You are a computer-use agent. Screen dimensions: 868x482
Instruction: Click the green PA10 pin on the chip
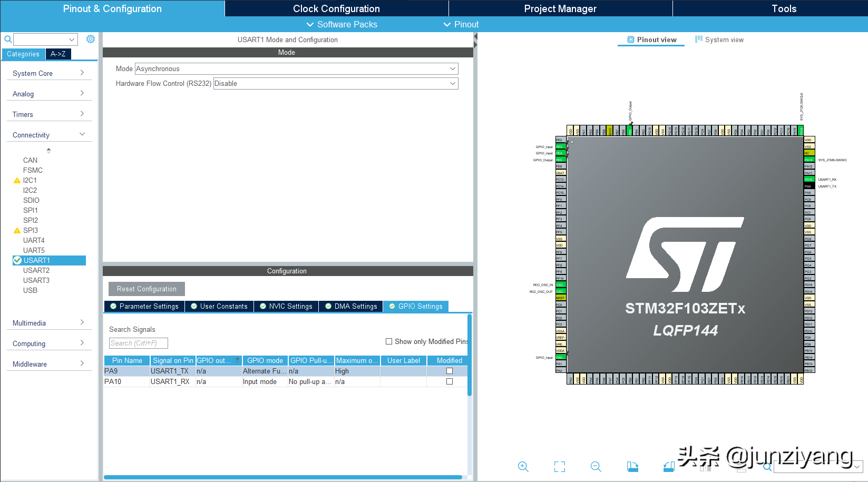809,180
